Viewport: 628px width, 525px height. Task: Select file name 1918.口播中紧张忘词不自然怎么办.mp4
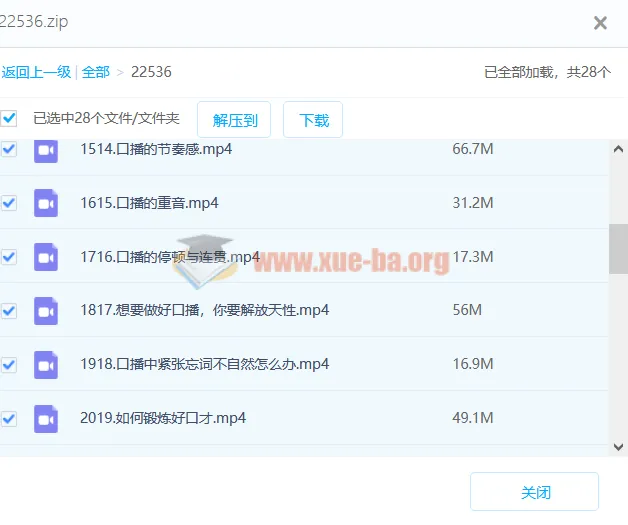click(204, 364)
